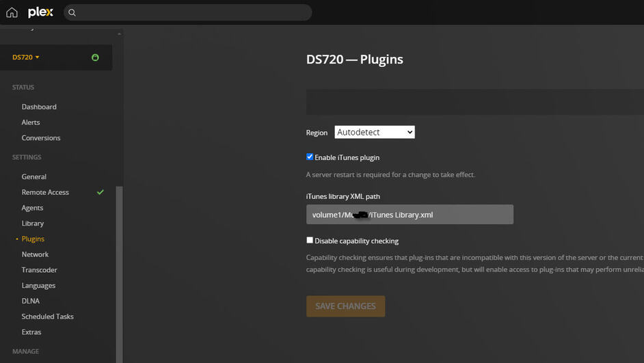This screenshot has height=363, width=644.
Task: Open General settings
Action: pyautogui.click(x=34, y=176)
